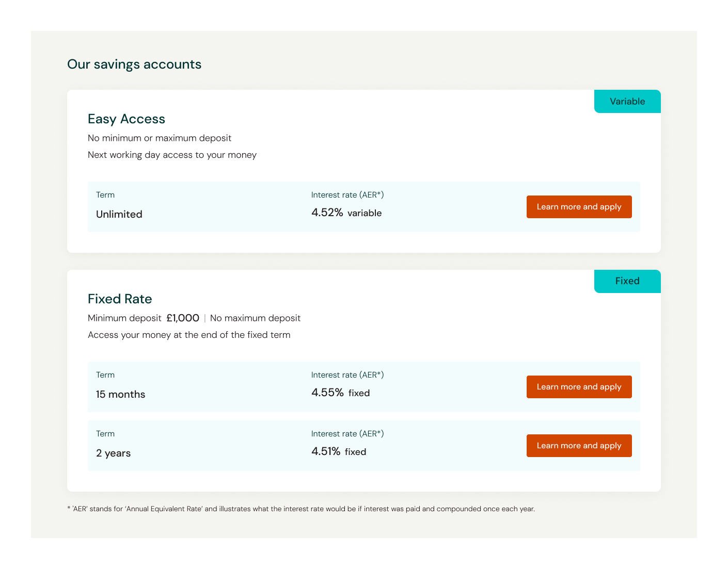Select the Fixed Rate heading
The image size is (728, 569).
(x=120, y=299)
